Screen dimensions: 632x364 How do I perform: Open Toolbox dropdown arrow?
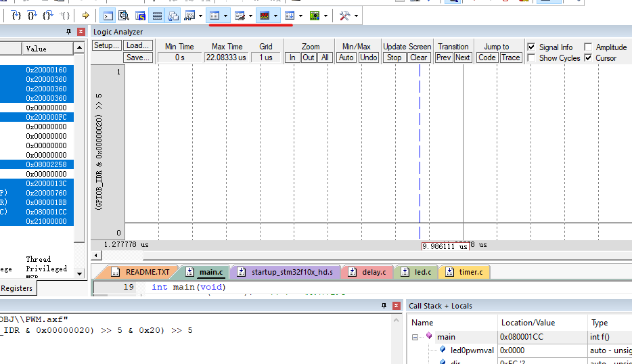tap(356, 16)
